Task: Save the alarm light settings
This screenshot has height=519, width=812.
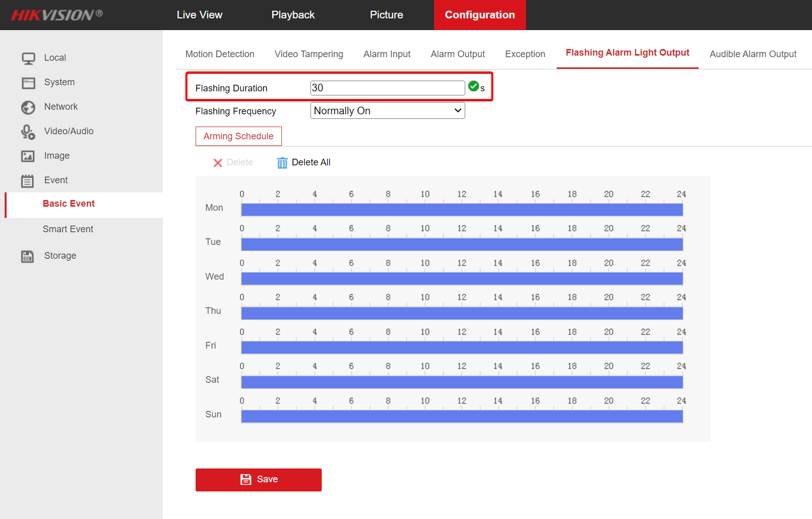Action: pos(258,480)
